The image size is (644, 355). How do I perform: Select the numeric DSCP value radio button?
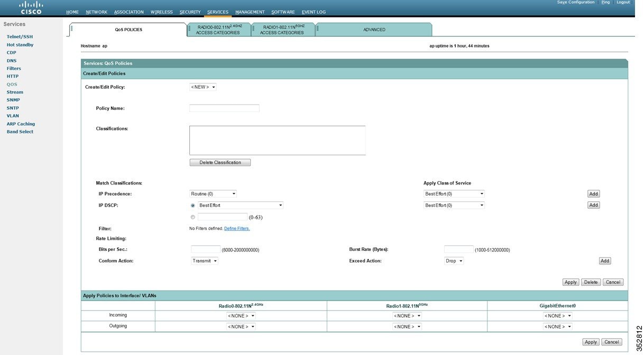tap(192, 217)
